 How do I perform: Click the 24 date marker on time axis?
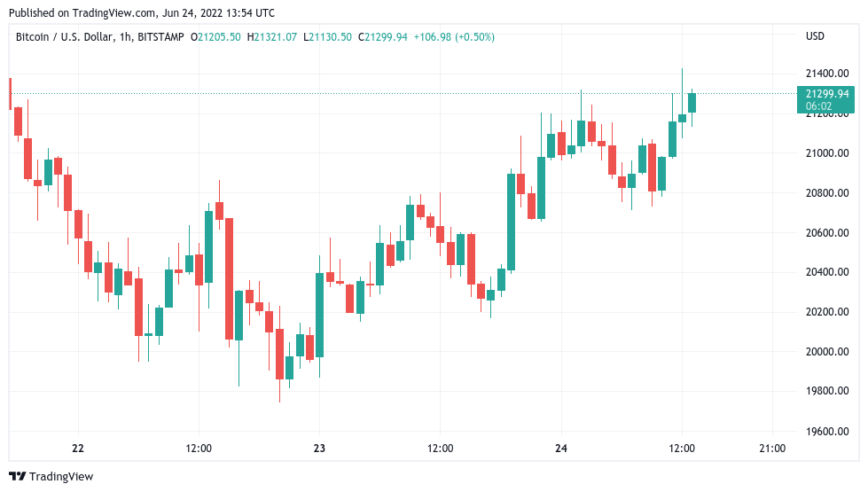(560, 448)
